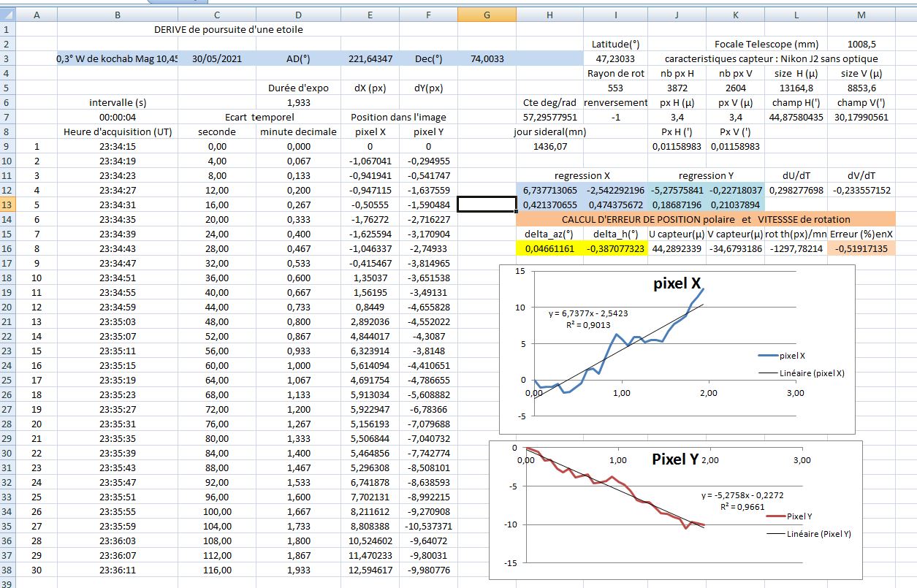Click the sidereal day value 1436,07
Viewport: 917px width, 588px height.
[551, 146]
